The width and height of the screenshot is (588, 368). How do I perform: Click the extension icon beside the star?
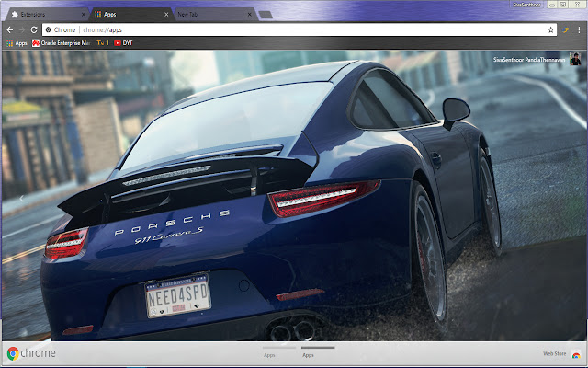pos(566,29)
